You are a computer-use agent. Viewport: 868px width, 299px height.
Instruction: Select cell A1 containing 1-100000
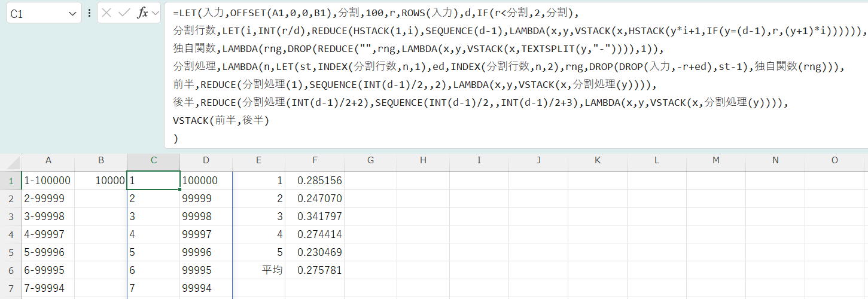pos(48,181)
